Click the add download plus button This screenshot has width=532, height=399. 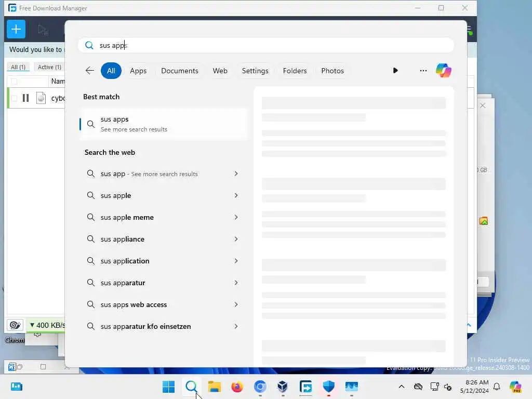coord(16,29)
